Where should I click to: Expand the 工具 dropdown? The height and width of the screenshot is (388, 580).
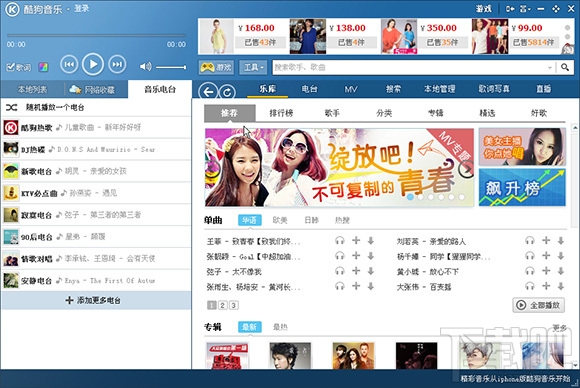[x=253, y=67]
